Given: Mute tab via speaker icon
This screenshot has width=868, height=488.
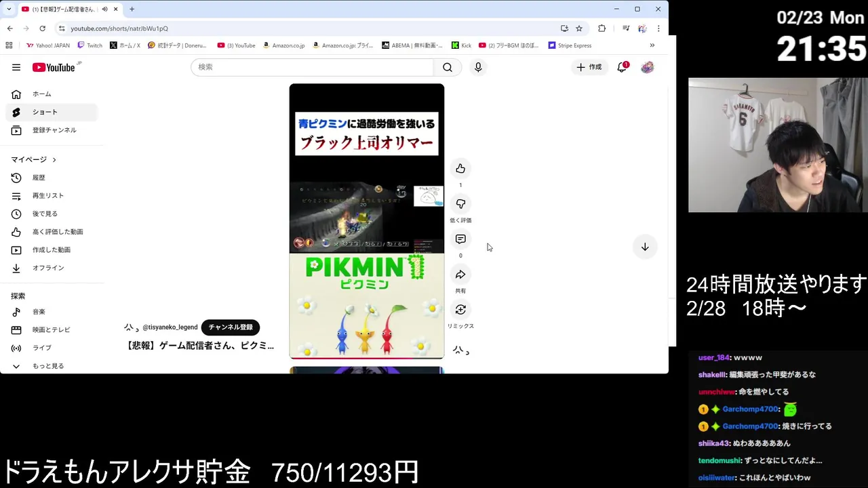Looking at the screenshot, I should click(104, 9).
